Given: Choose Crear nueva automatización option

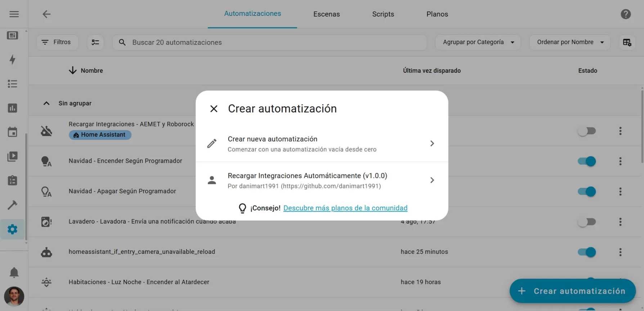Looking at the screenshot, I should [x=322, y=144].
